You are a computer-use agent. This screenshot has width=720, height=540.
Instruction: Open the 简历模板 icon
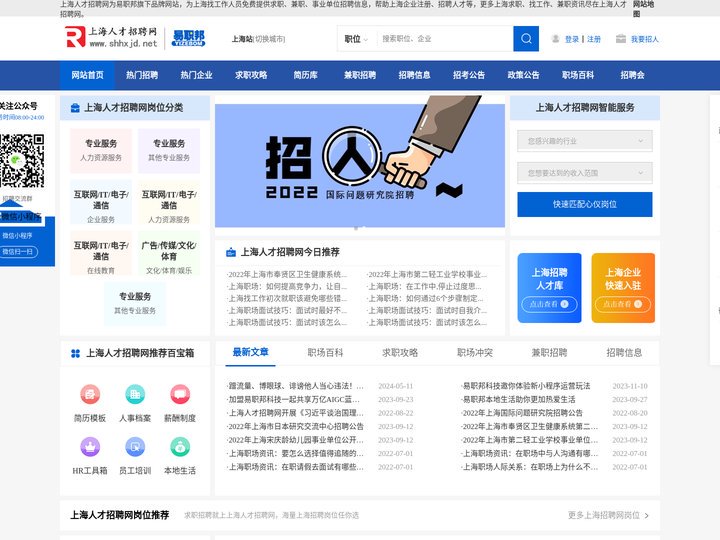click(x=90, y=394)
